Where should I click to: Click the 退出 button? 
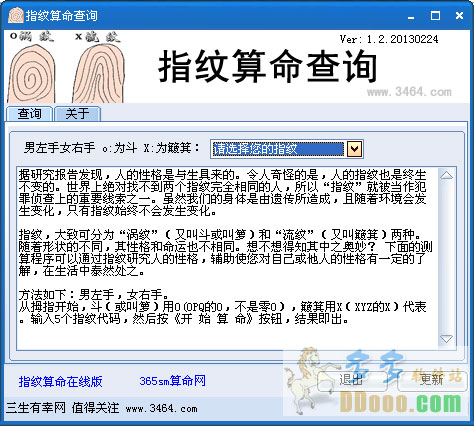(352, 380)
